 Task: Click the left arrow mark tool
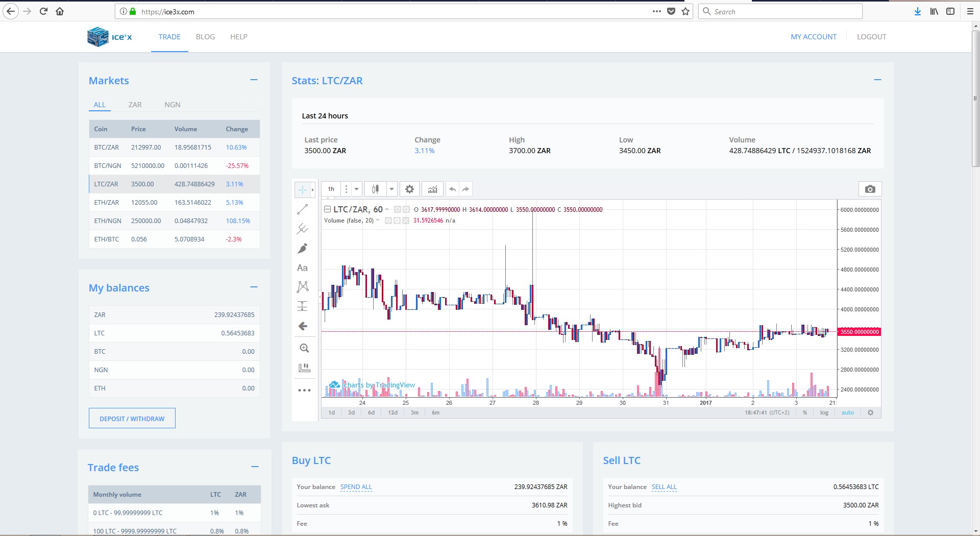[x=303, y=326]
